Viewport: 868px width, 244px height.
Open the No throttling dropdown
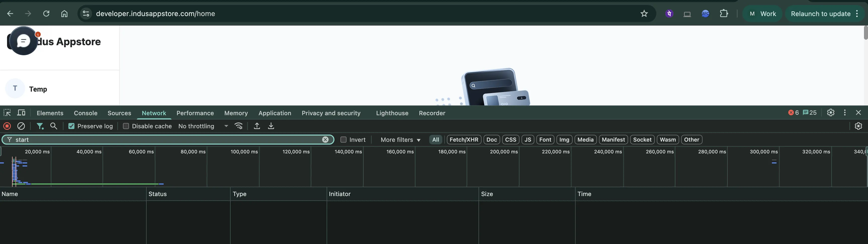coord(203,126)
